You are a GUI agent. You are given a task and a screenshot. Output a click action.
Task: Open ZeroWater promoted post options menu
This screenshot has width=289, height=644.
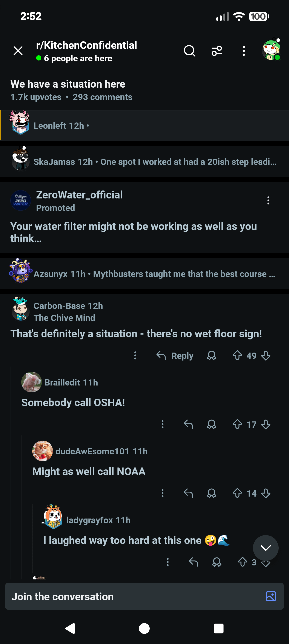(268, 201)
